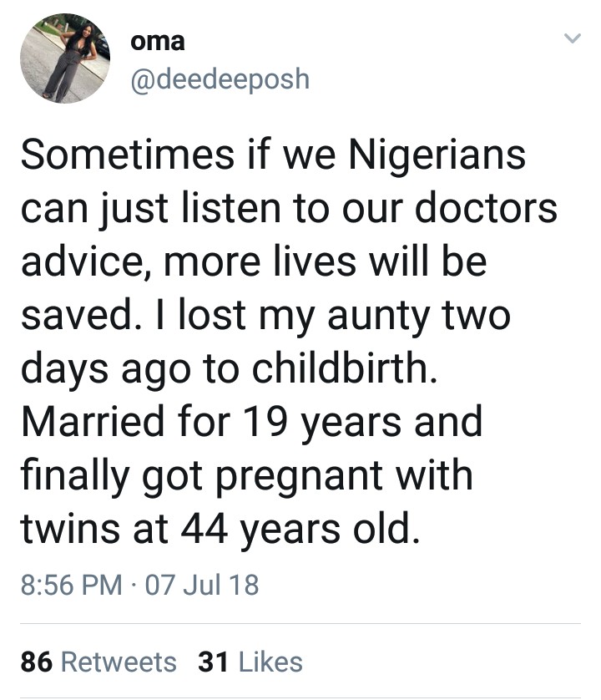601x700 pixels.
Task: Click the tweet's last line "twins at 44 years old."
Action: 217,528
